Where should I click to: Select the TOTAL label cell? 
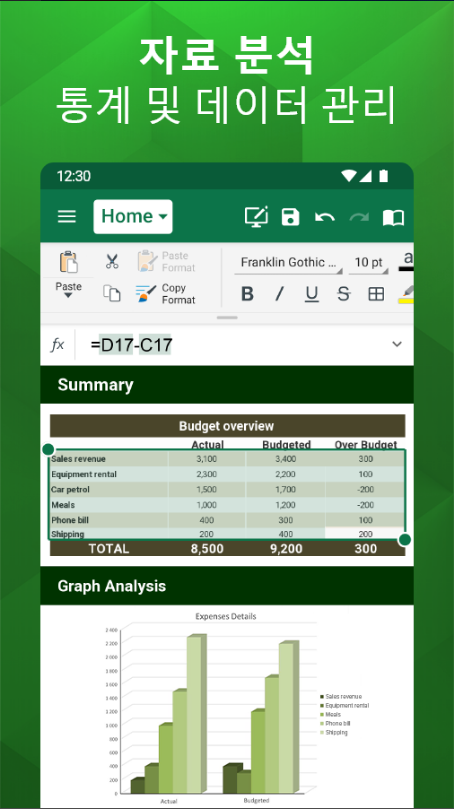point(109,548)
